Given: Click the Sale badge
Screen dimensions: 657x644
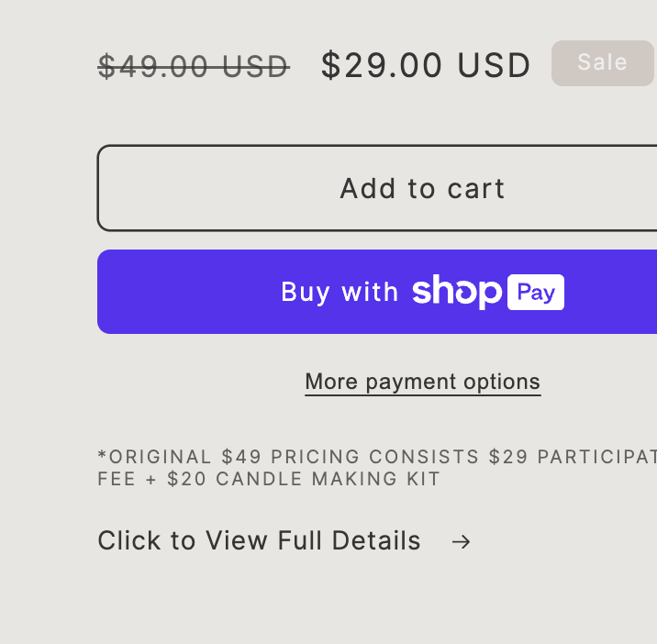Looking at the screenshot, I should click(x=602, y=63).
